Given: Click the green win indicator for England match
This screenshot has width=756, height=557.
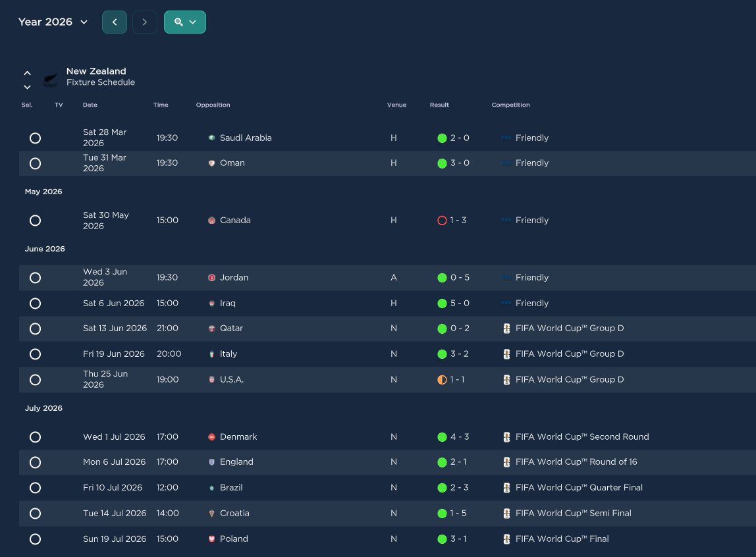Looking at the screenshot, I should [x=442, y=463].
